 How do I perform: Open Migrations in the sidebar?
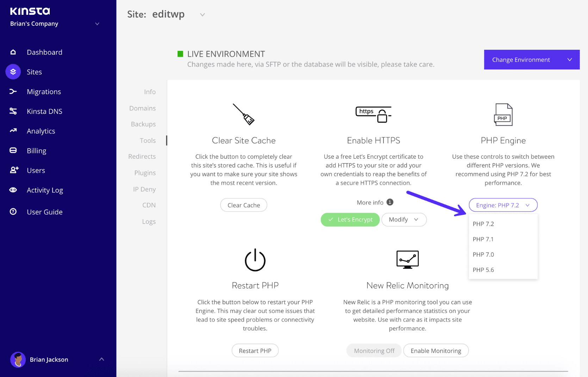pyautogui.click(x=44, y=92)
